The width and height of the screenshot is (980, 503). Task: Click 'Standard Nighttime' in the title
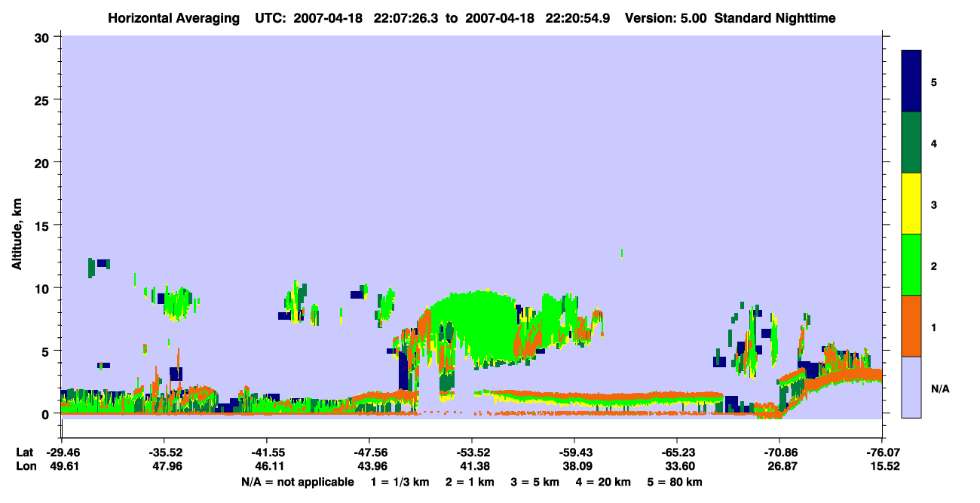click(x=775, y=18)
